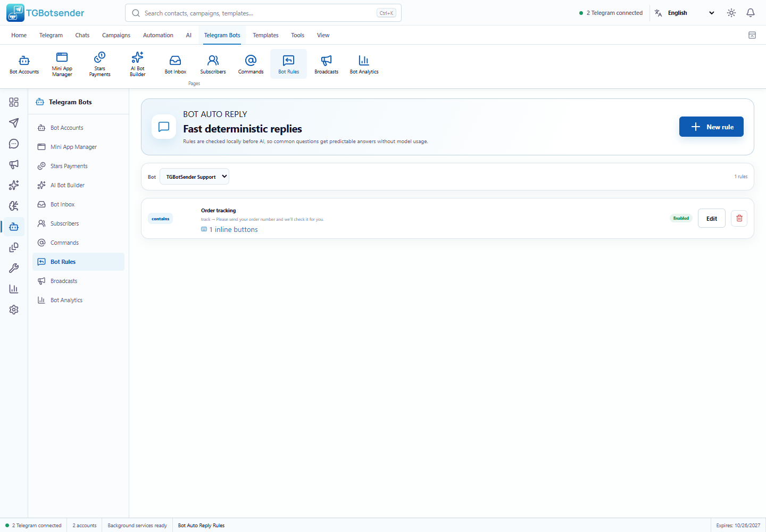Open the paper plane icon in left rail
Viewport: 766px width, 532px height.
(x=14, y=123)
